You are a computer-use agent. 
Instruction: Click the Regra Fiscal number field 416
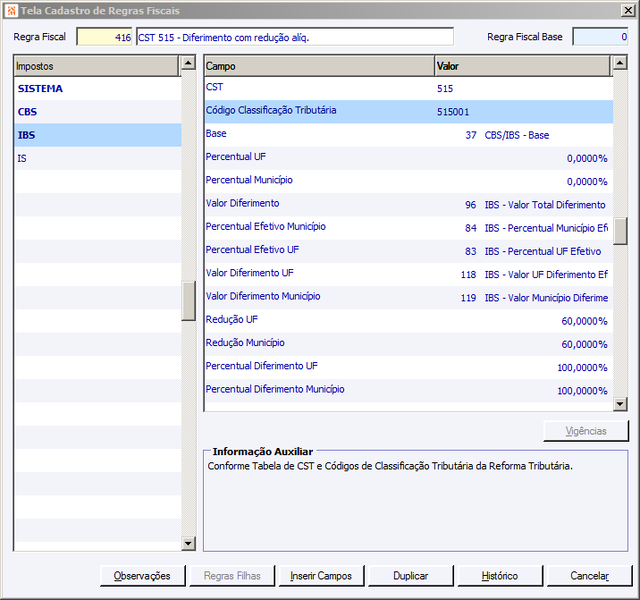click(104, 37)
